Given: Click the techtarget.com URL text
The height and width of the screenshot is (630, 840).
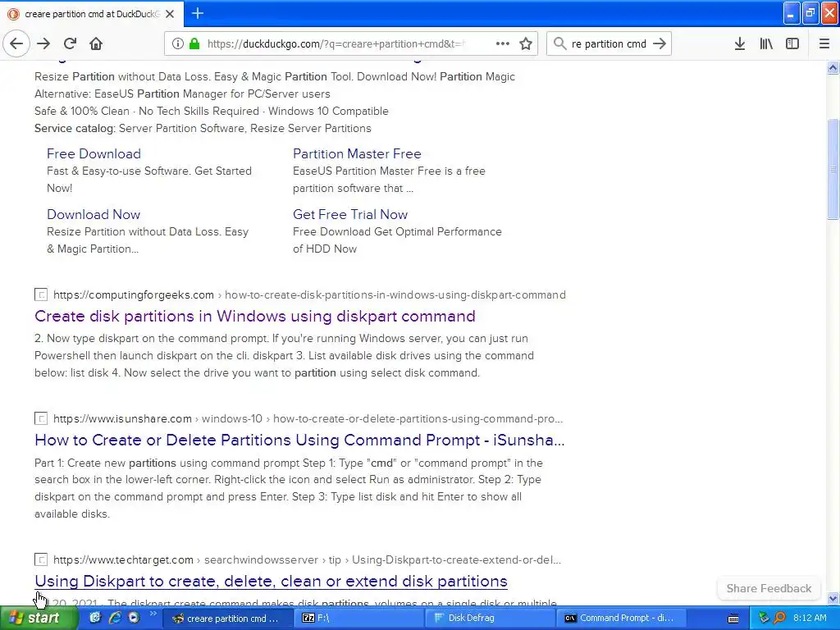Looking at the screenshot, I should pos(123,559).
